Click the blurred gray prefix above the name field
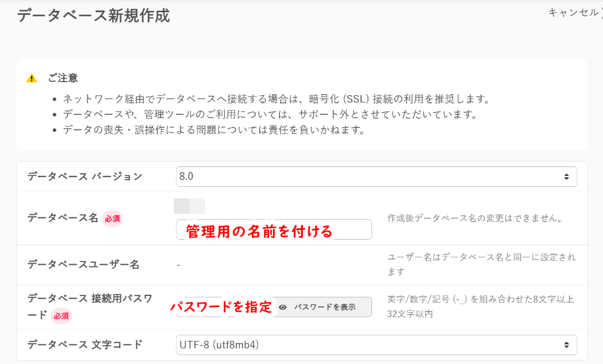Screen dimensions: 603x364 pyautogui.click(x=189, y=206)
